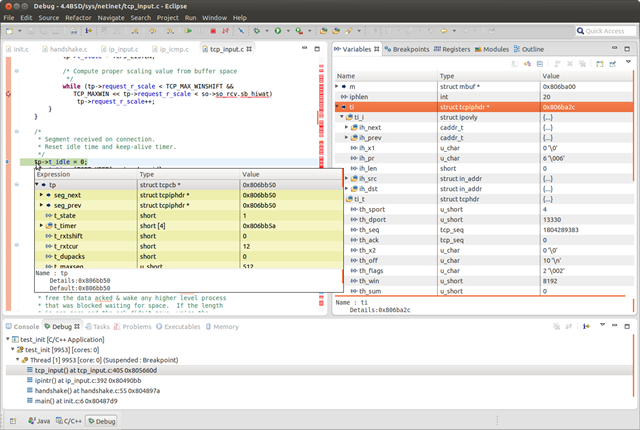The height and width of the screenshot is (430, 640).
Task: Click the th_seq value 1804289383
Action: click(x=560, y=230)
